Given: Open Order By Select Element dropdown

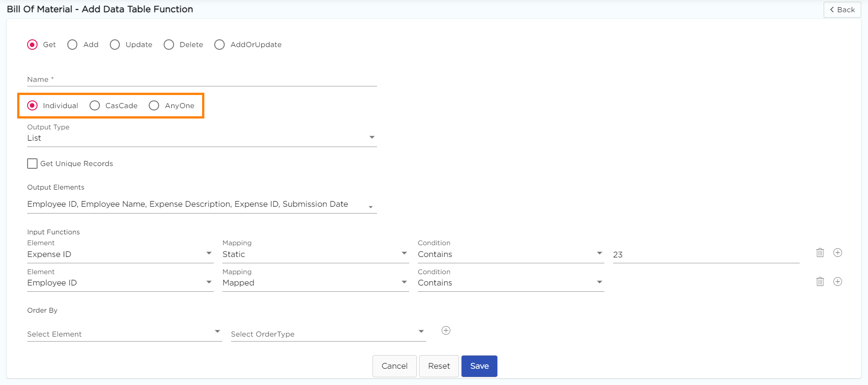Looking at the screenshot, I should 124,334.
